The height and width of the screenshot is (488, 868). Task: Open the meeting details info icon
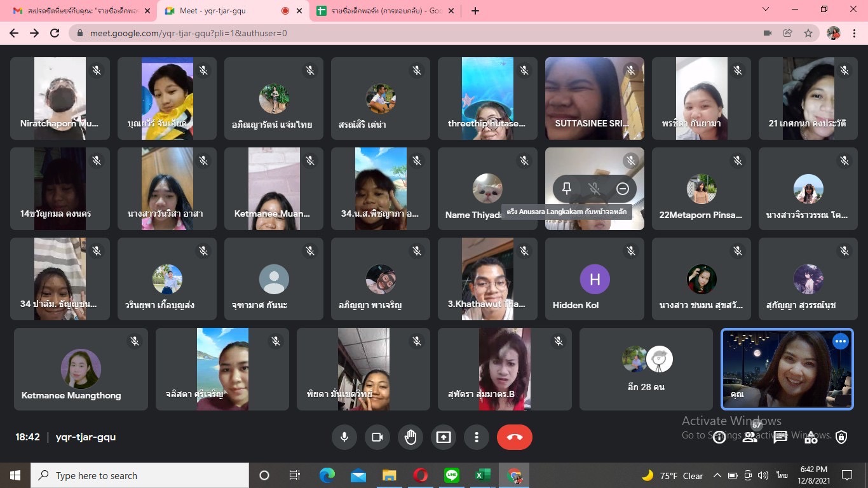coord(719,437)
